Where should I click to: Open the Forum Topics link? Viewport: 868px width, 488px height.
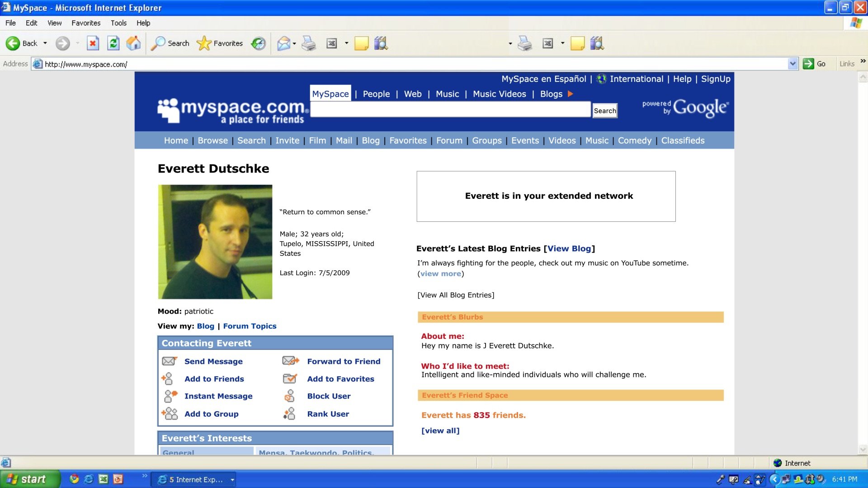pyautogui.click(x=250, y=326)
